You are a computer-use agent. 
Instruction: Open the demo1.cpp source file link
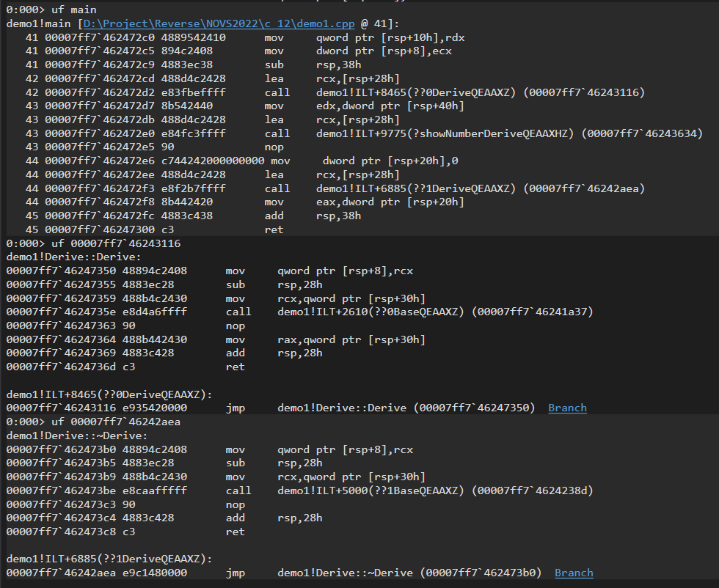pyautogui.click(x=219, y=24)
